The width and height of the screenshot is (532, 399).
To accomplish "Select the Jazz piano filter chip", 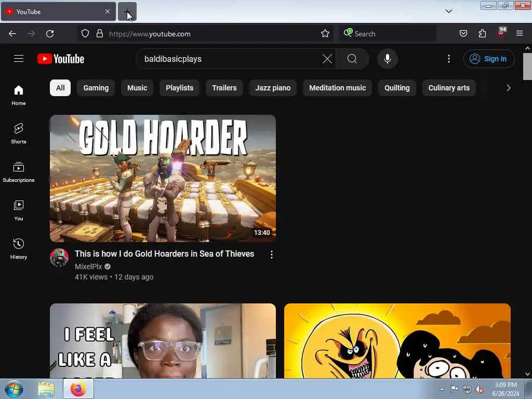I will coord(273,88).
